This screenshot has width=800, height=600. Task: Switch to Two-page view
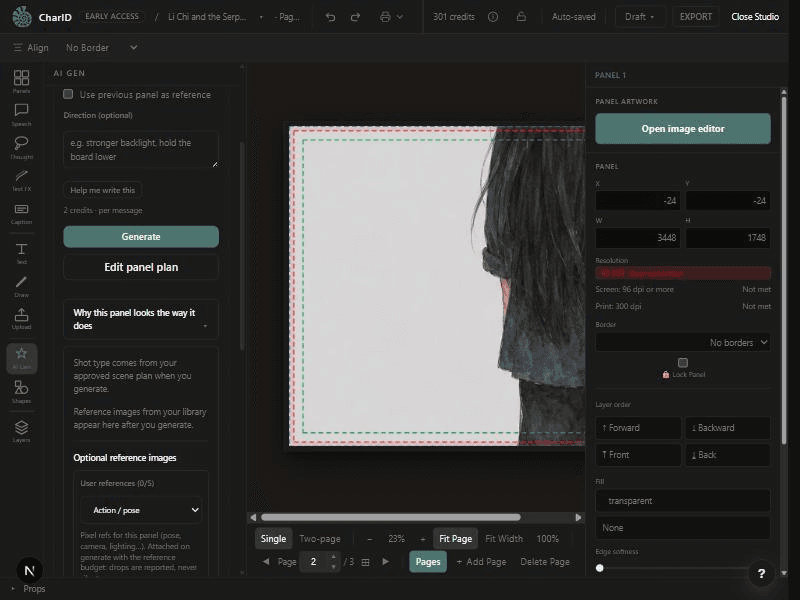tap(320, 538)
